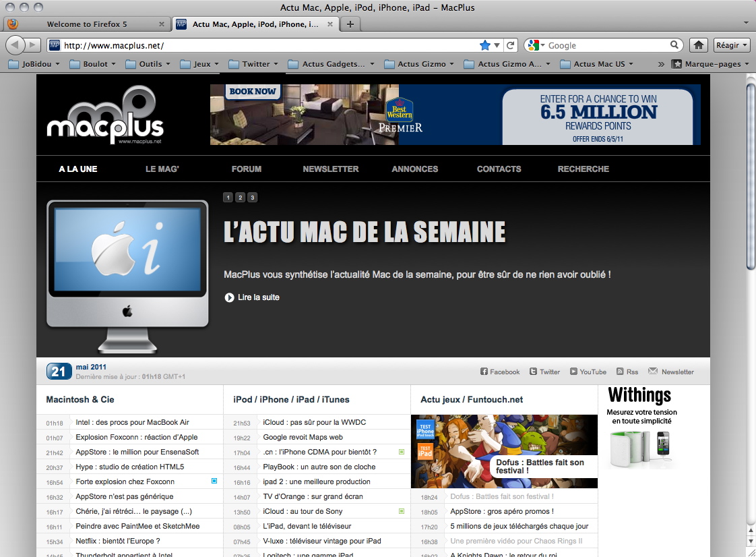Click green marker beside .cn iPhone CDMA headline
This screenshot has width=756, height=557.
pos(401,452)
